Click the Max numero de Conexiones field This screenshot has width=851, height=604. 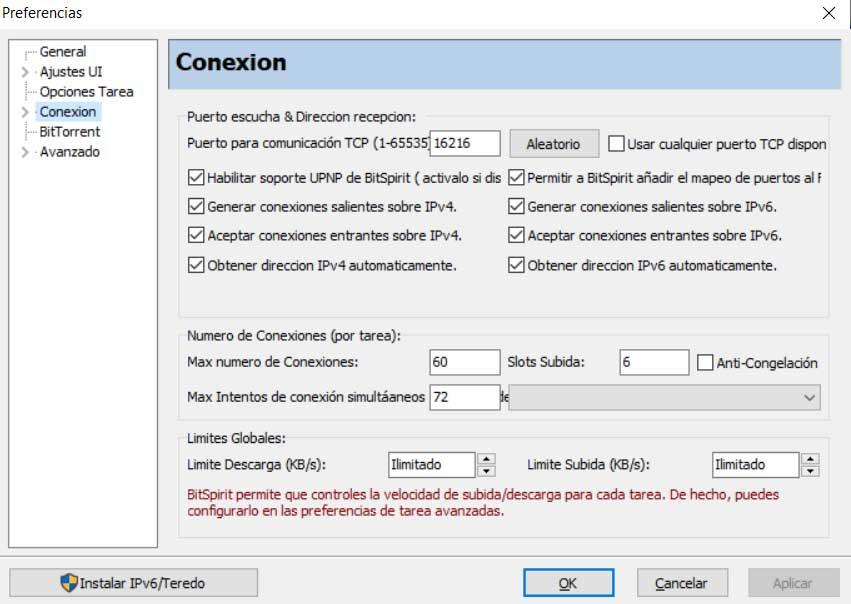point(465,362)
